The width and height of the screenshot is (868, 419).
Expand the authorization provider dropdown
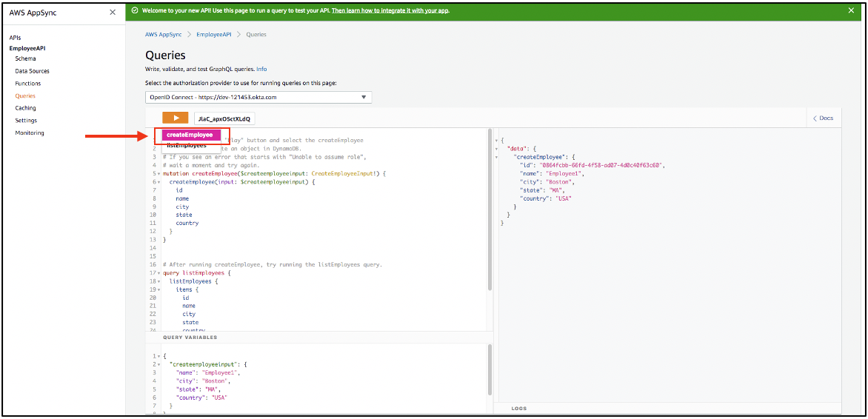258,97
